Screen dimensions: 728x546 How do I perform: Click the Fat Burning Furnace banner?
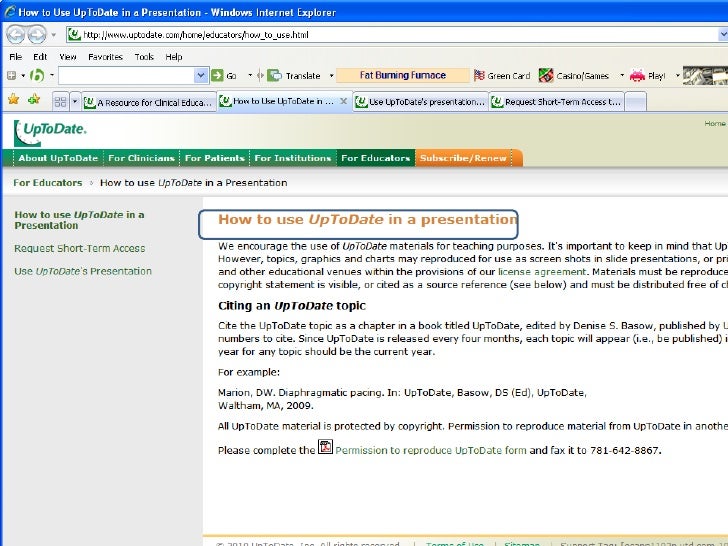(403, 75)
